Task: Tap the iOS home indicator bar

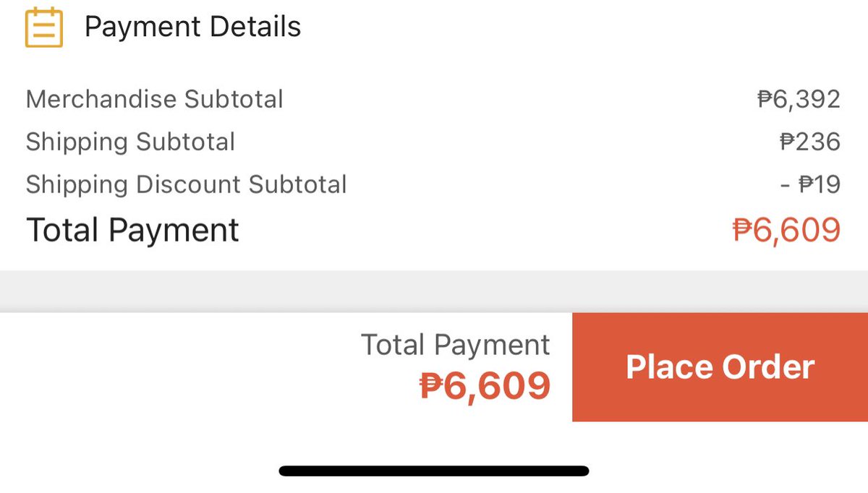Action: [x=434, y=471]
